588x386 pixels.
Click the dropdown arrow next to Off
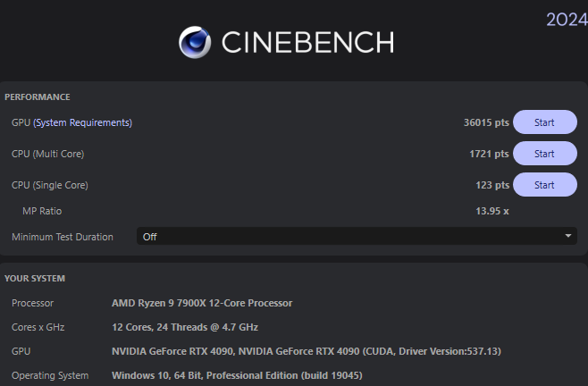(x=568, y=236)
